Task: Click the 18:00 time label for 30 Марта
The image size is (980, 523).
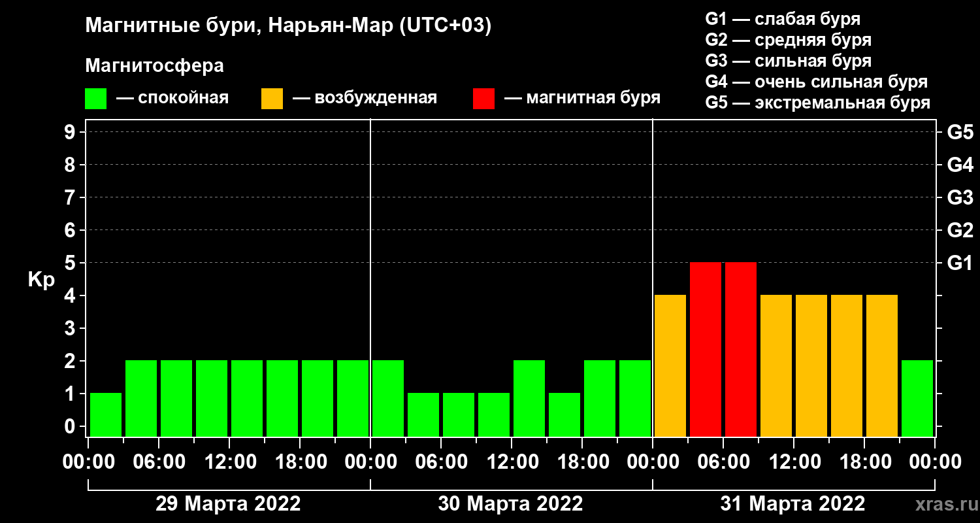Action: pos(582,462)
